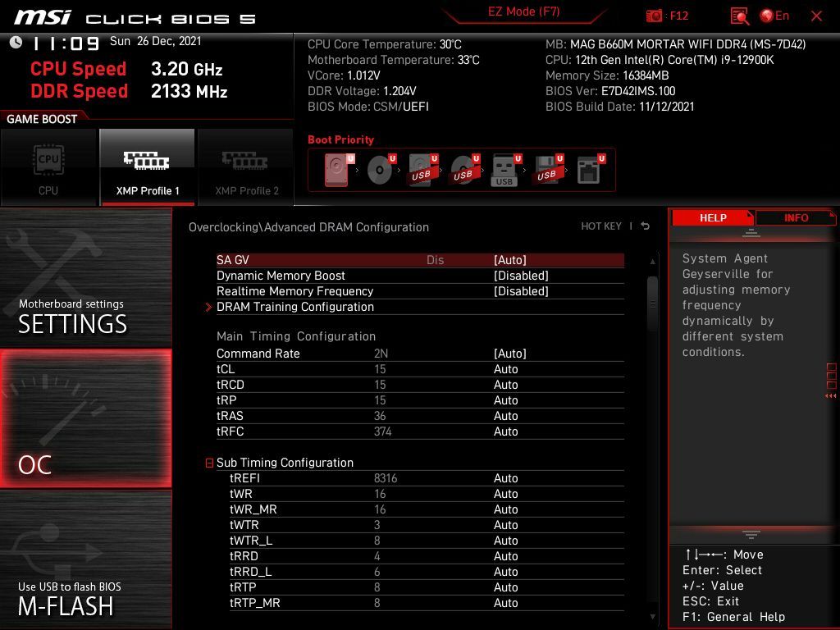The height and width of the screenshot is (630, 840).
Task: Change the Dynamic Memory Boost Disabled value
Action: (x=521, y=276)
